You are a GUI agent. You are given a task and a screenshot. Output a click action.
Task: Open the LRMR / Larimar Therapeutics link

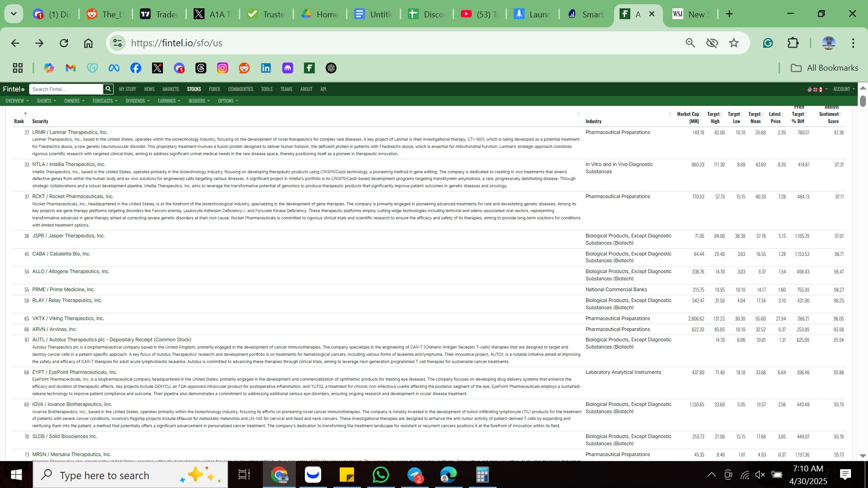(70, 132)
